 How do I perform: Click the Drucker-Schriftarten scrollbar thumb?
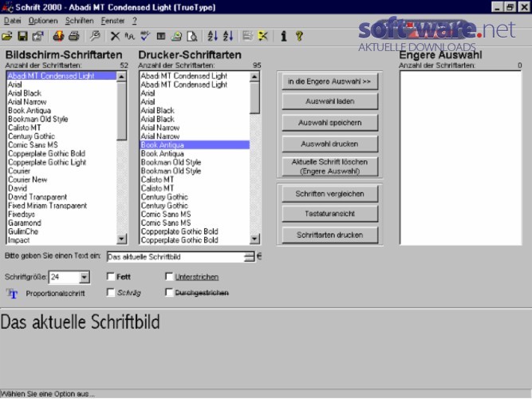coord(254,98)
